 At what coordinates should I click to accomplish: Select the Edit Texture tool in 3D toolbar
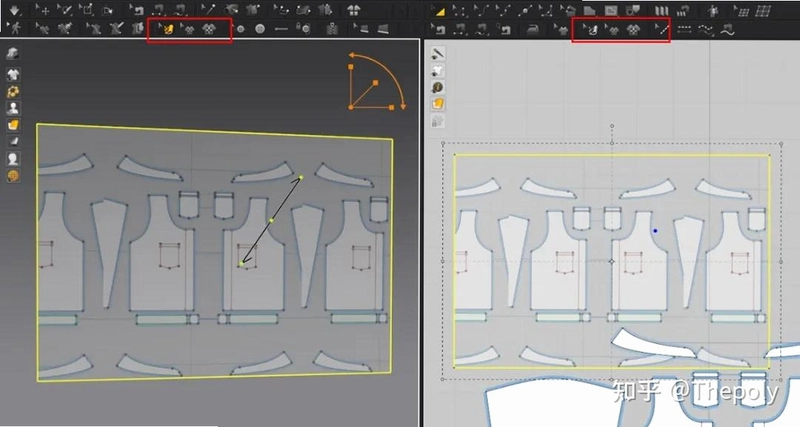click(166, 30)
